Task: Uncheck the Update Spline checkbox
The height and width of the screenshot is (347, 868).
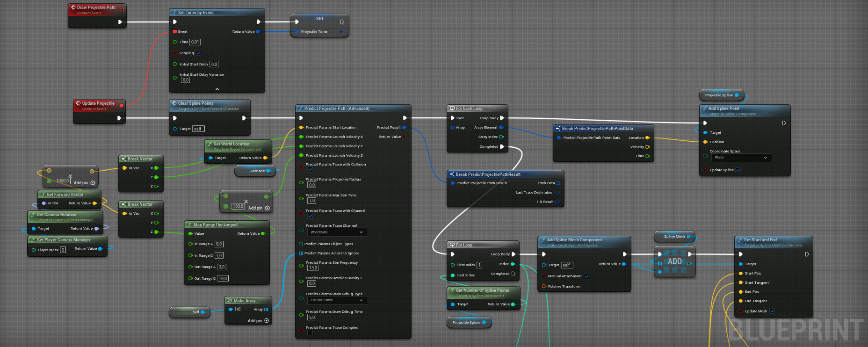Action: click(x=738, y=170)
